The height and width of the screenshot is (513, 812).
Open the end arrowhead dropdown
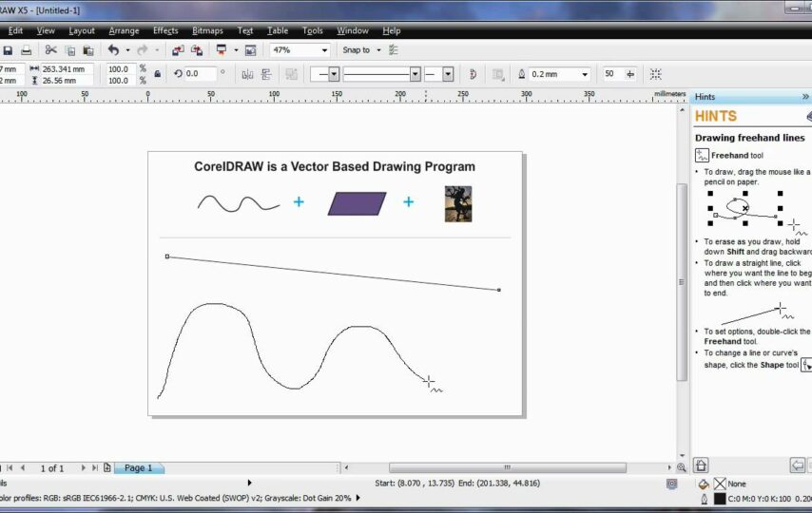449,74
